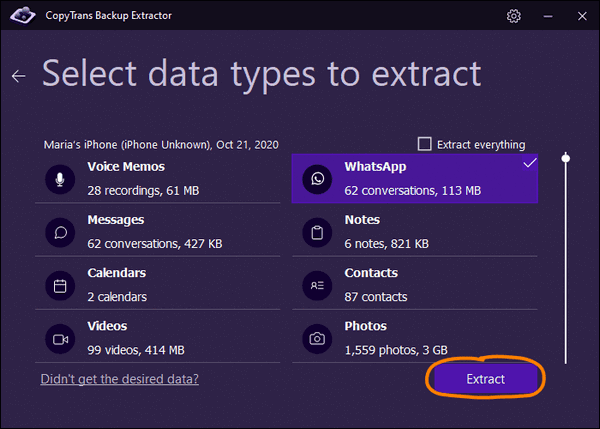Close the CopyTrans Backup Extractor window
This screenshot has width=600, height=429.
582,16
